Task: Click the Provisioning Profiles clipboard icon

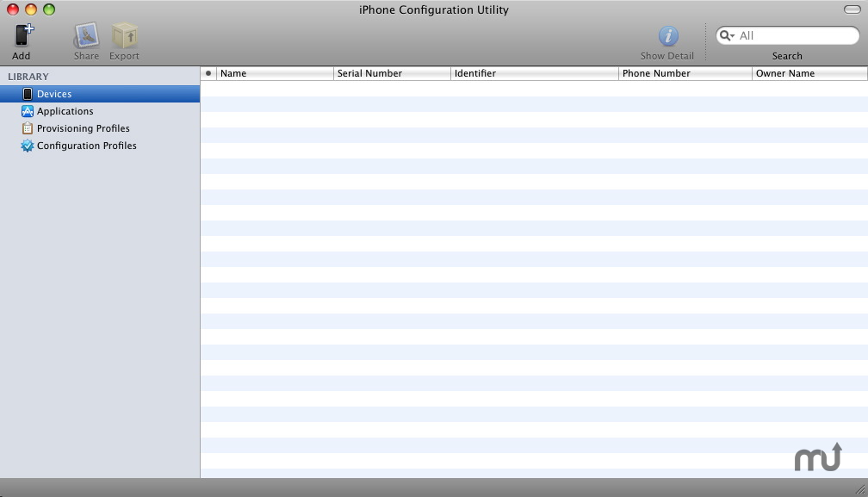Action: (28, 128)
